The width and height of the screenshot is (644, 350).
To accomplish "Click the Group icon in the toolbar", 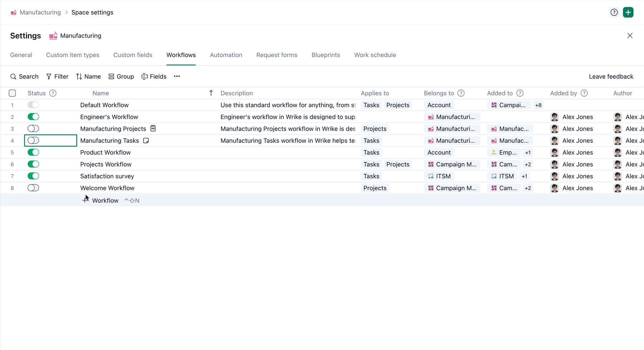I will [x=111, y=76].
